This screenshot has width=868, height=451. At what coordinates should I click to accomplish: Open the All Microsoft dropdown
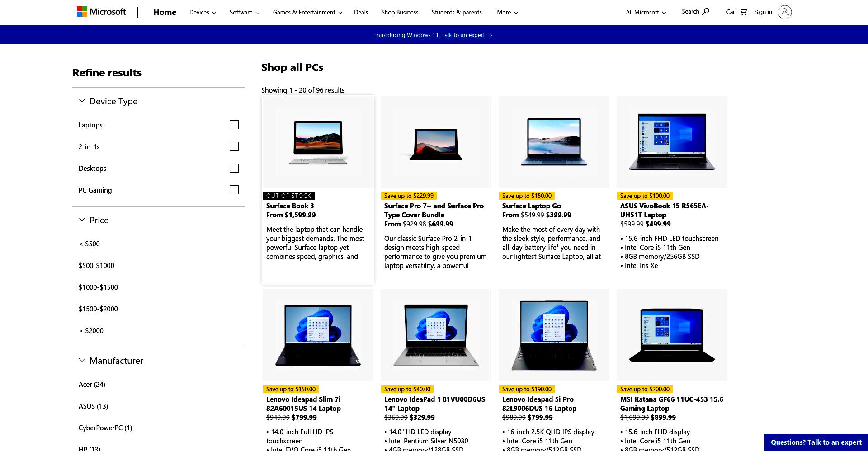[646, 12]
